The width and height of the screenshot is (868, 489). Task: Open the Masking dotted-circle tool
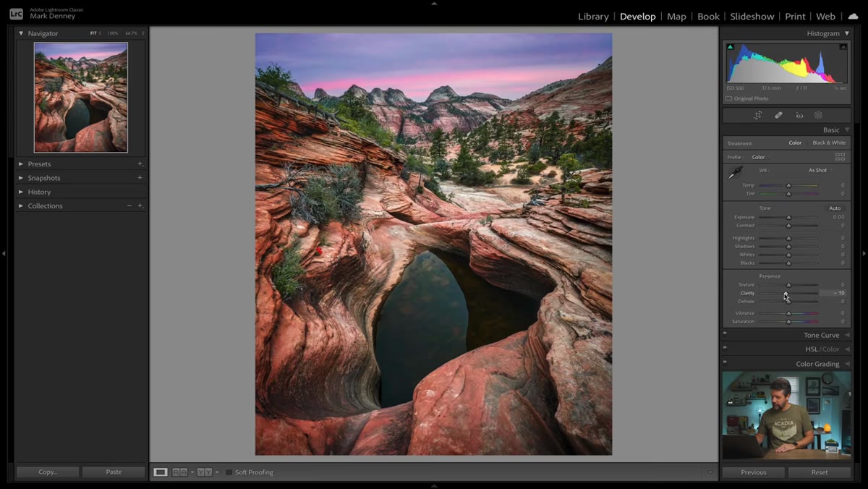pos(818,115)
